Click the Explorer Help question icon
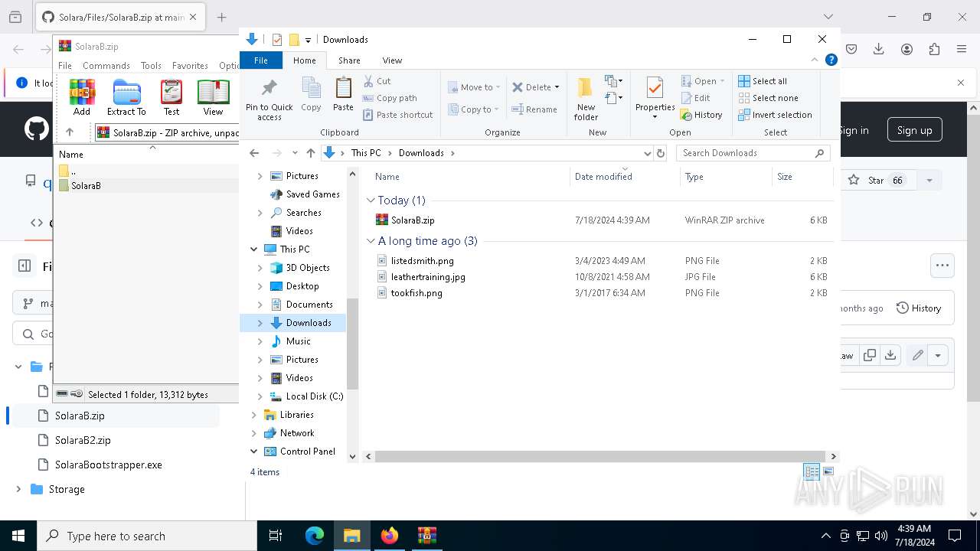The image size is (980, 551). [831, 60]
